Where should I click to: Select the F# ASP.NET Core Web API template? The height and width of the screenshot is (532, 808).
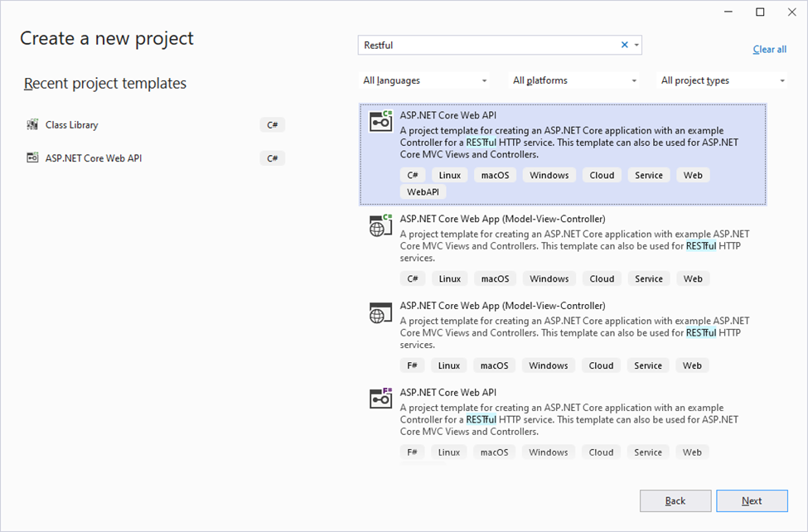[563, 423]
